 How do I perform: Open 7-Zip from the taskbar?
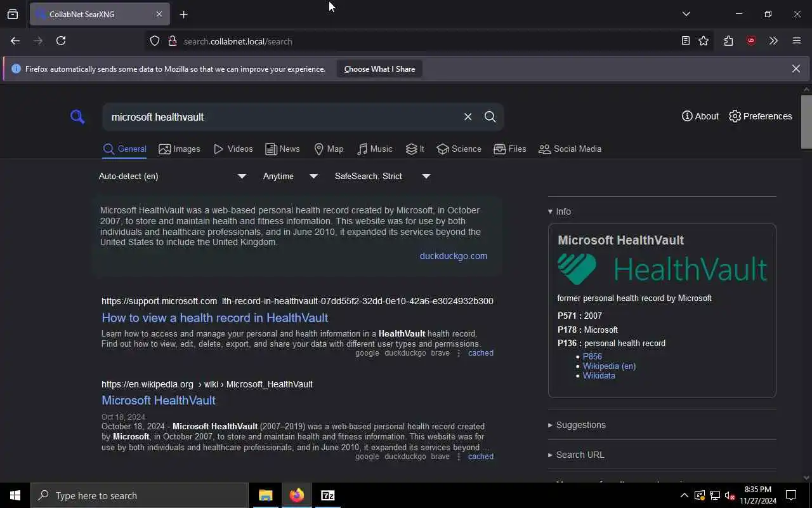[328, 495]
